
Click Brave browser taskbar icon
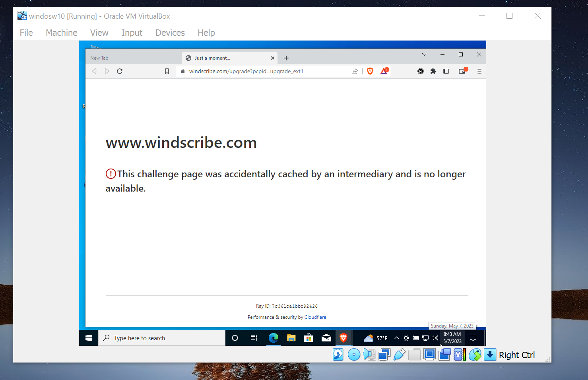click(343, 338)
